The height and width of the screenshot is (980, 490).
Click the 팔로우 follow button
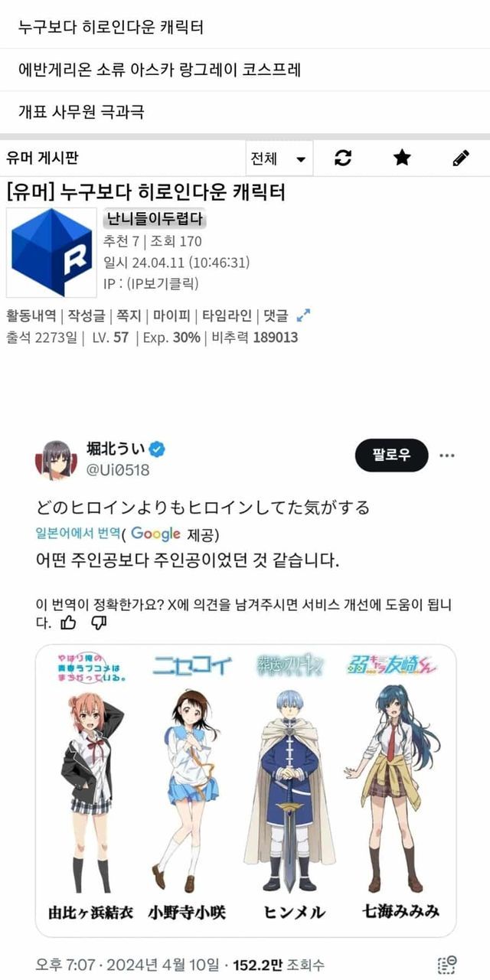coord(391,455)
